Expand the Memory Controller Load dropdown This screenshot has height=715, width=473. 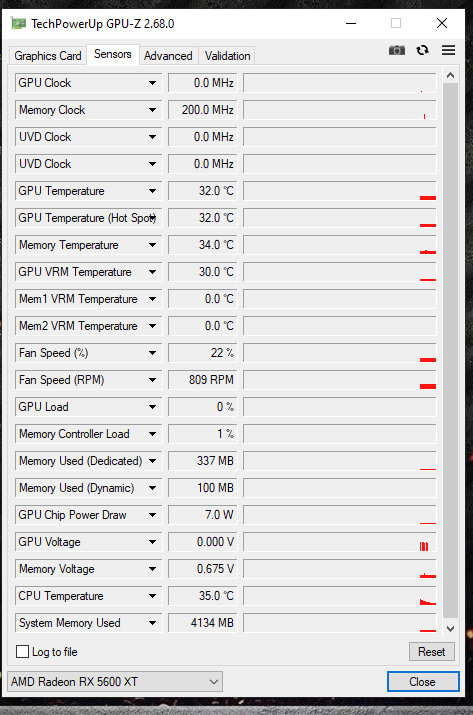[x=152, y=434]
